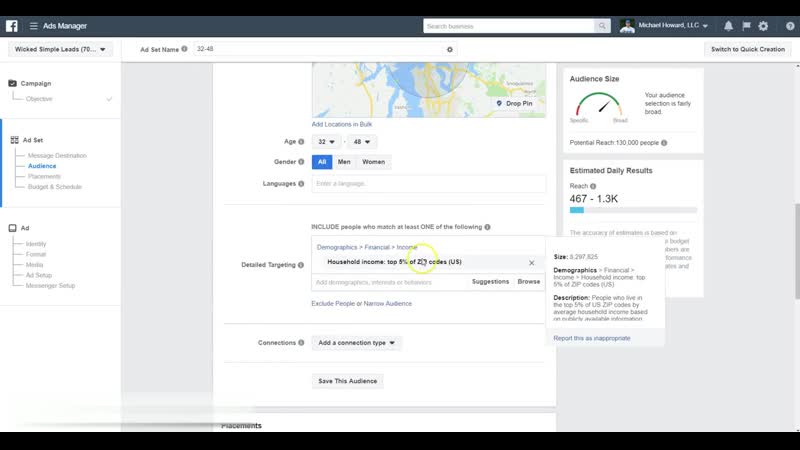Open Browse for detailed targeting
800x450 pixels.
pyautogui.click(x=529, y=282)
